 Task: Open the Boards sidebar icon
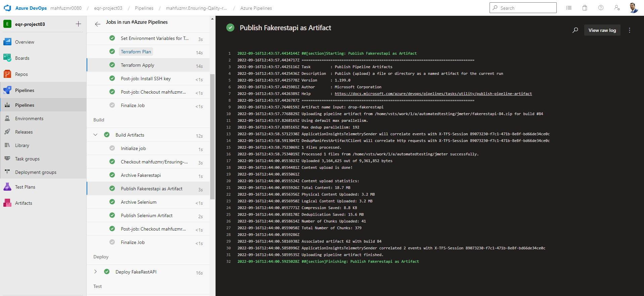pos(7,58)
